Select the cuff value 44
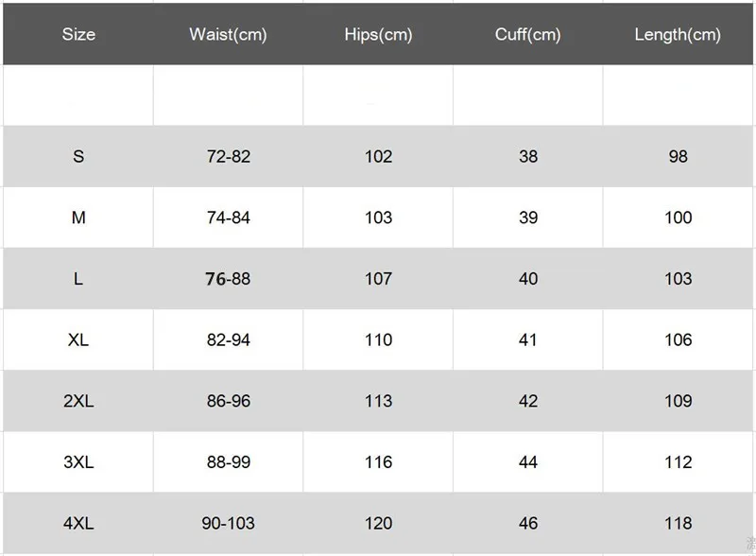The width and height of the screenshot is (756, 556). tap(528, 461)
